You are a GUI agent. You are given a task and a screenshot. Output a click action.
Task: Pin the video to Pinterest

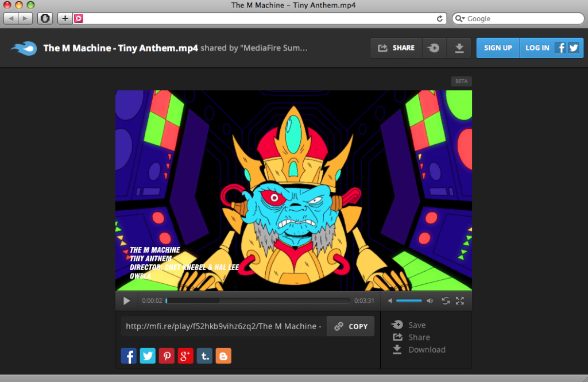point(167,356)
